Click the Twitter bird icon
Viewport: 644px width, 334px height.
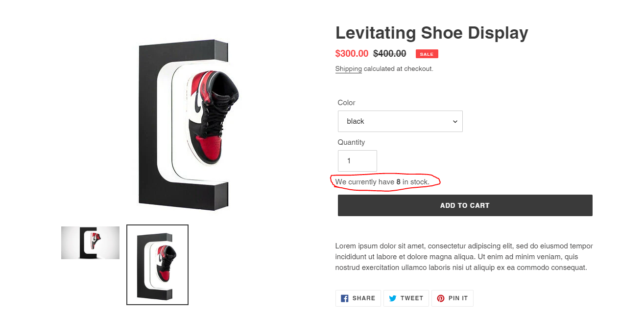pos(393,298)
